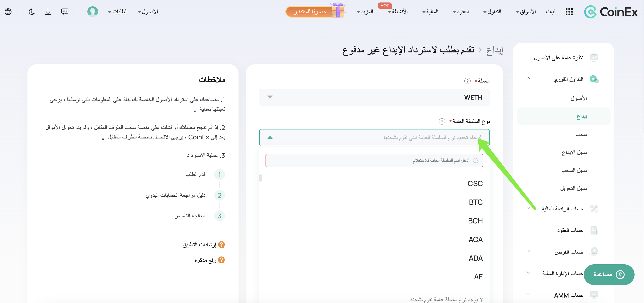Select سحب in the sidebar
The height and width of the screenshot is (303, 644).
pos(581,135)
